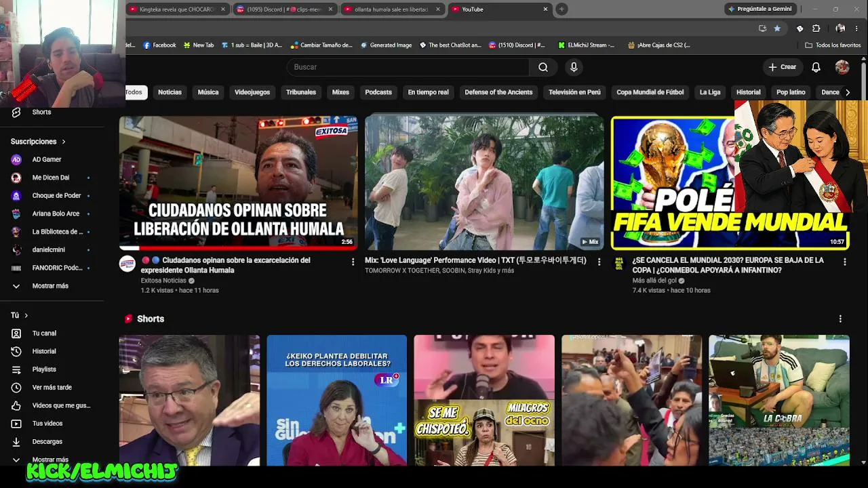868x488 pixels.
Task: Open options menu for Ollanta Humala video
Action: [x=353, y=262]
